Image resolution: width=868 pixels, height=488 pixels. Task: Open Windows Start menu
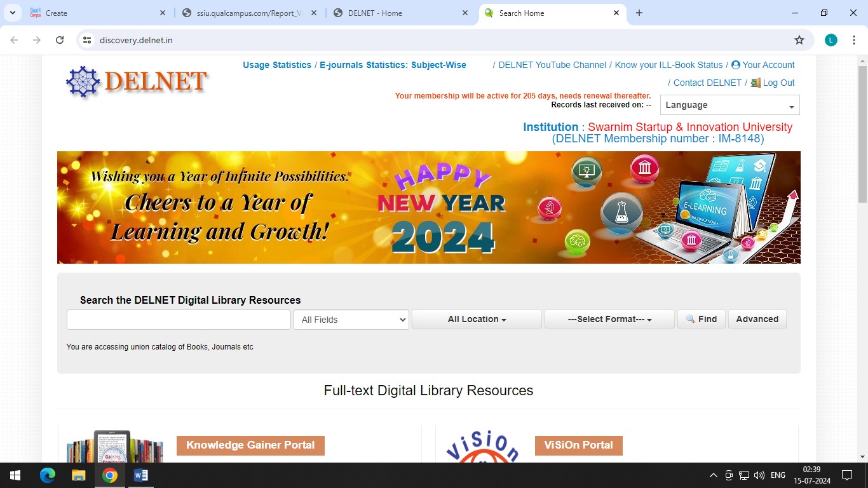pos(15,475)
